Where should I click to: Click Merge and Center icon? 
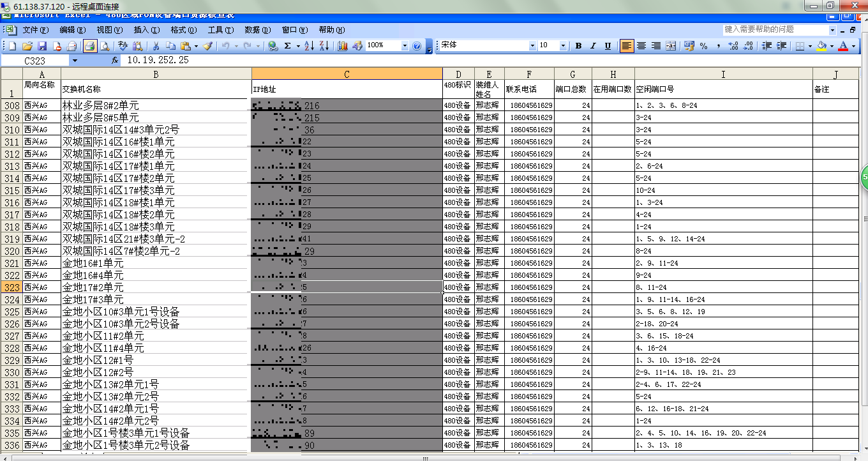[671, 46]
